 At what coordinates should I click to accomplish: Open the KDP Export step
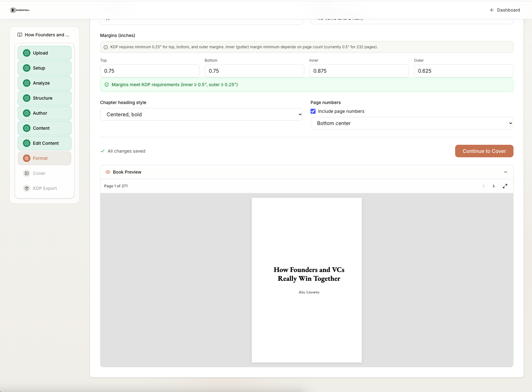(x=45, y=188)
